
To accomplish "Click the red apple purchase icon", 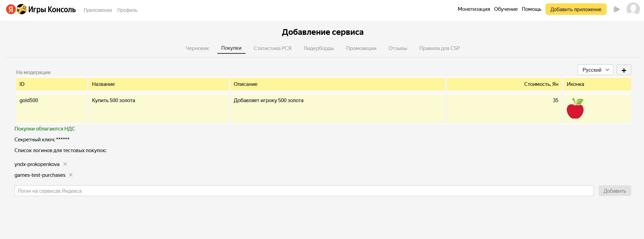I will (x=575, y=109).
